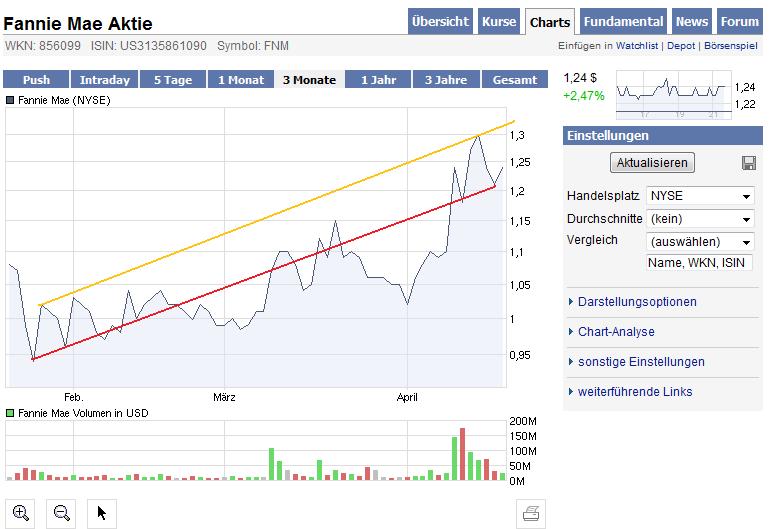Select the 1 Jahr time range
This screenshot has width=772, height=529.
(377, 80)
